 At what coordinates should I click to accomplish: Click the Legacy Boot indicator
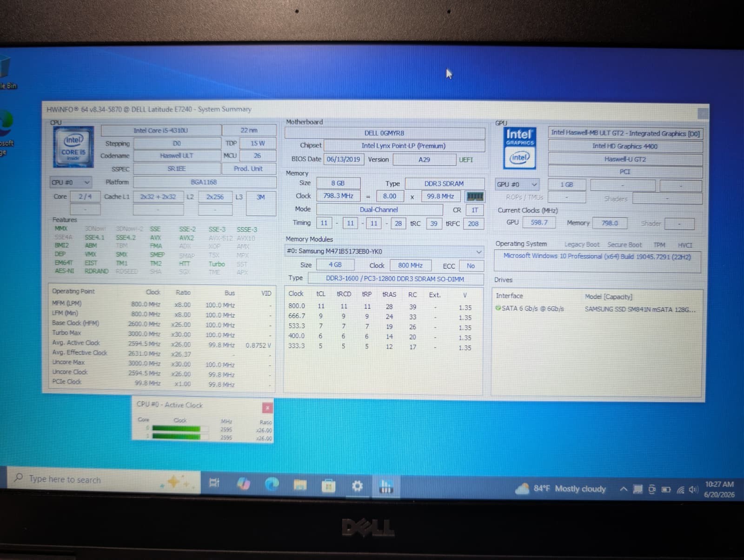click(x=582, y=244)
